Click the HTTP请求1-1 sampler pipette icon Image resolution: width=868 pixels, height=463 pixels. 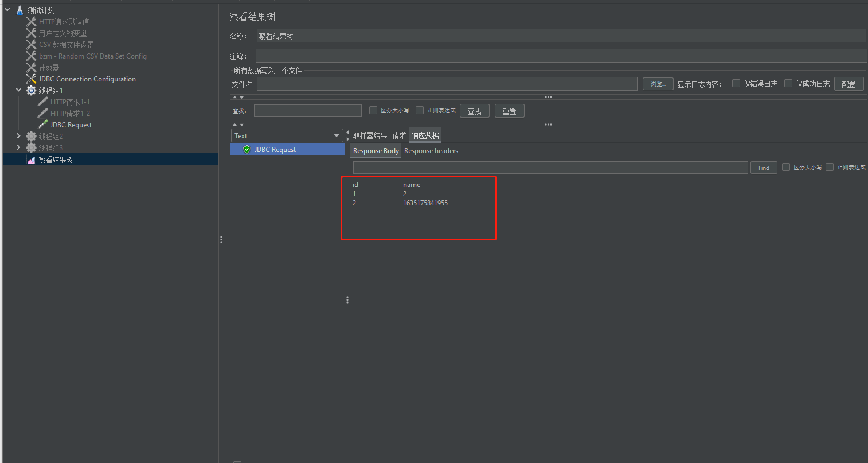point(42,102)
